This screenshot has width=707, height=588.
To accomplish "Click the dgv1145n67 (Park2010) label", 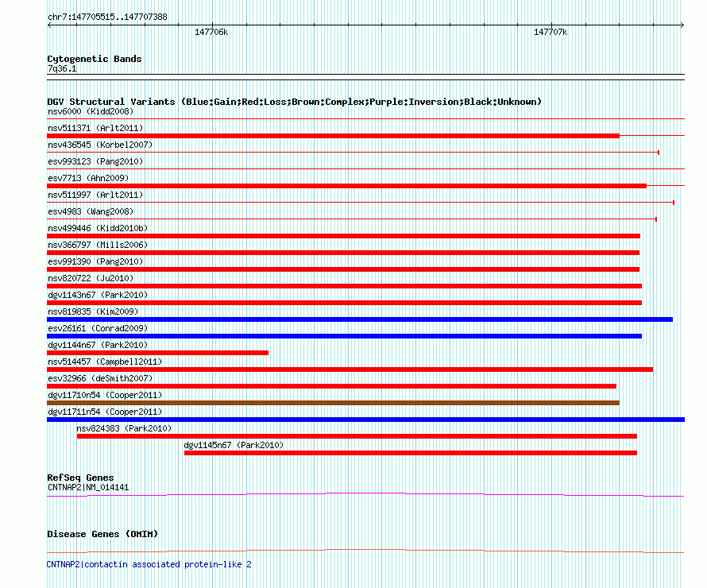I will click(x=234, y=445).
